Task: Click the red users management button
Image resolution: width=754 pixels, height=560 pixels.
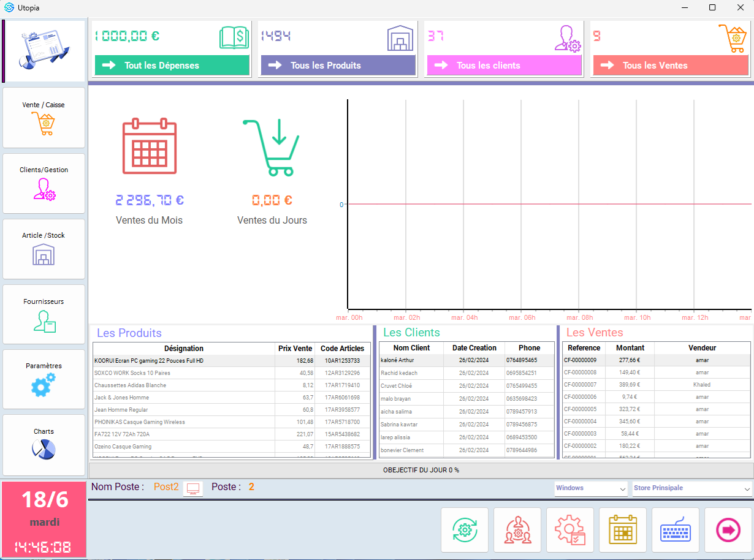Action: click(517, 530)
